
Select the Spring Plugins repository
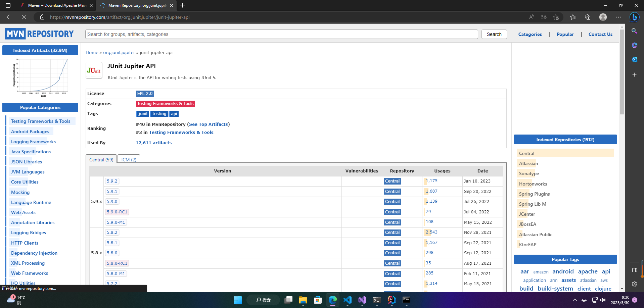pos(534,194)
